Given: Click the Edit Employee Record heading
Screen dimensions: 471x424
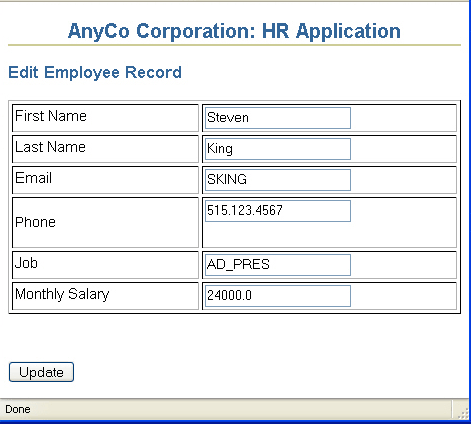Looking at the screenshot, I should 95,73.
